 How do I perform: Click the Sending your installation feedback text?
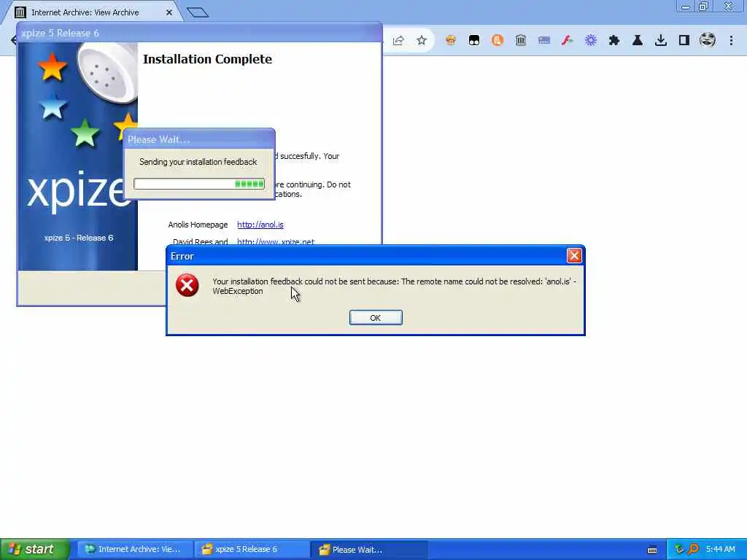pyautogui.click(x=198, y=162)
